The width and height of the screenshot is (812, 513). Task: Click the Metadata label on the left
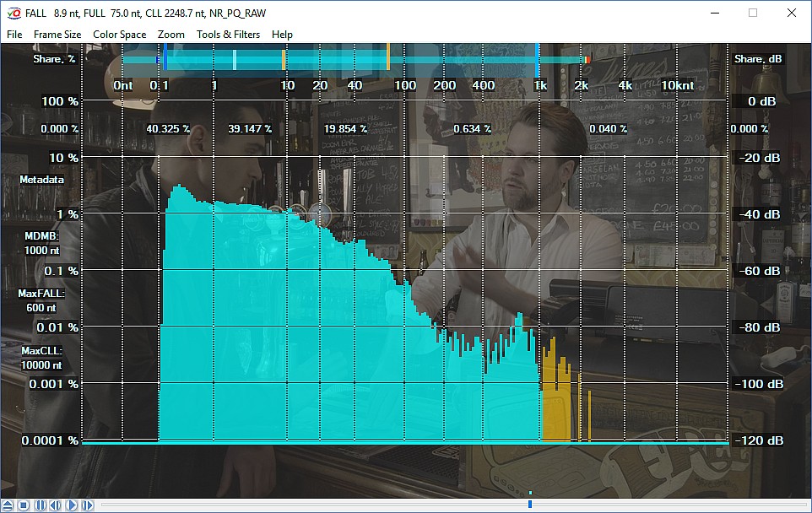click(40, 180)
